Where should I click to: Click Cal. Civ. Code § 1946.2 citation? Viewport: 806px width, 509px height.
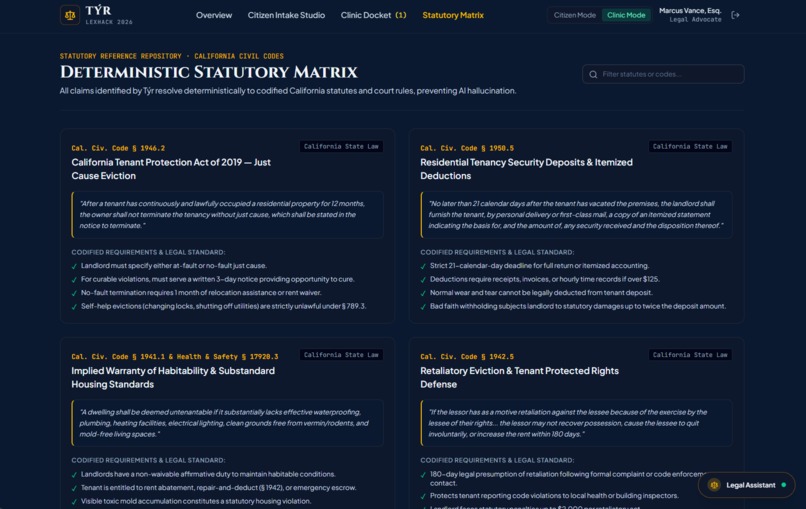point(118,148)
